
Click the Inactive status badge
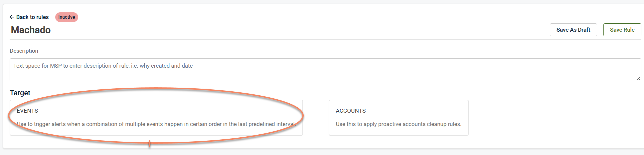tap(67, 17)
